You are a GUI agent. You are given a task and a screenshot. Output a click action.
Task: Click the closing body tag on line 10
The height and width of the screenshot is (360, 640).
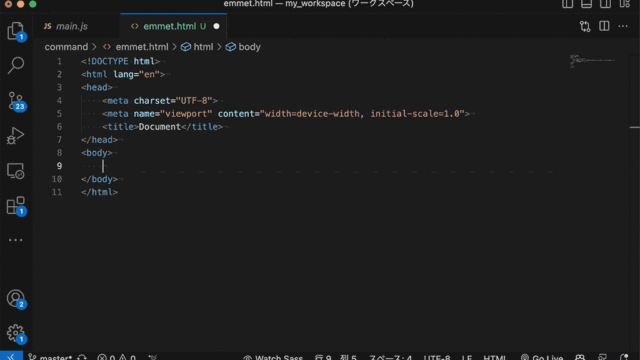point(99,179)
